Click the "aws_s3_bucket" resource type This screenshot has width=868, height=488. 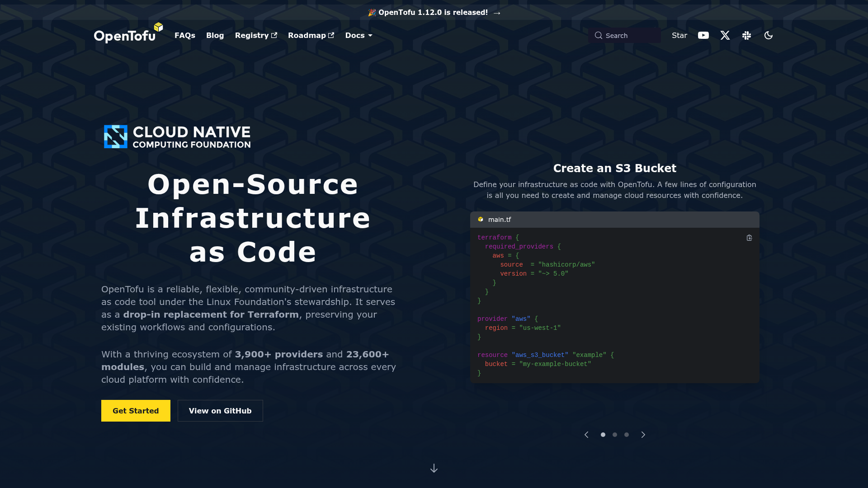coord(540,355)
